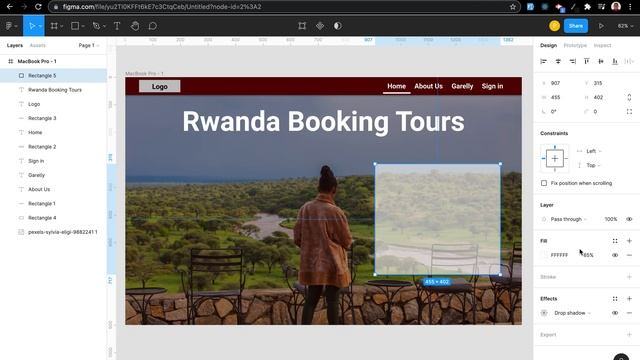This screenshot has height=360, width=640.
Task: Align selection horizontal centers
Action: (558, 61)
